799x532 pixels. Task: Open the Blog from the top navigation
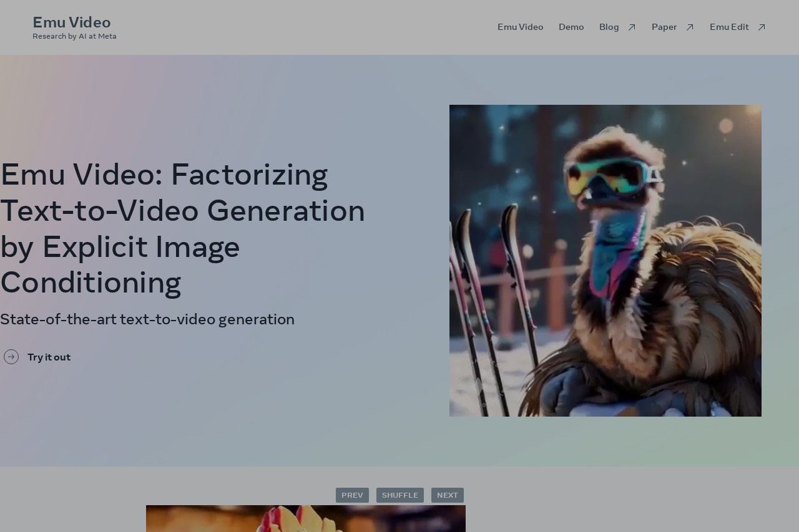609,27
